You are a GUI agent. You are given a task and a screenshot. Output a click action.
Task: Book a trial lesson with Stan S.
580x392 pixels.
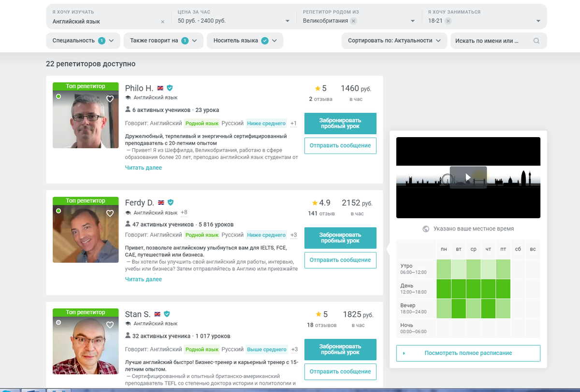(340, 350)
